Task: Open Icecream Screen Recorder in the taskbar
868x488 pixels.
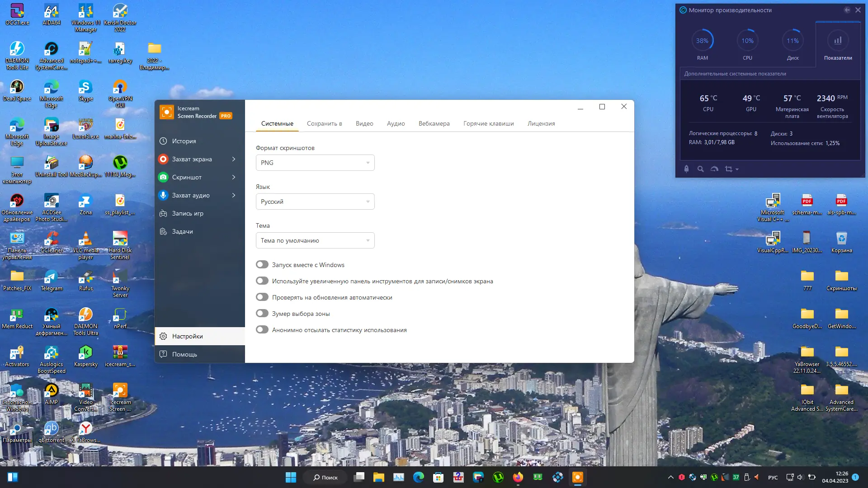Action: pyautogui.click(x=577, y=477)
